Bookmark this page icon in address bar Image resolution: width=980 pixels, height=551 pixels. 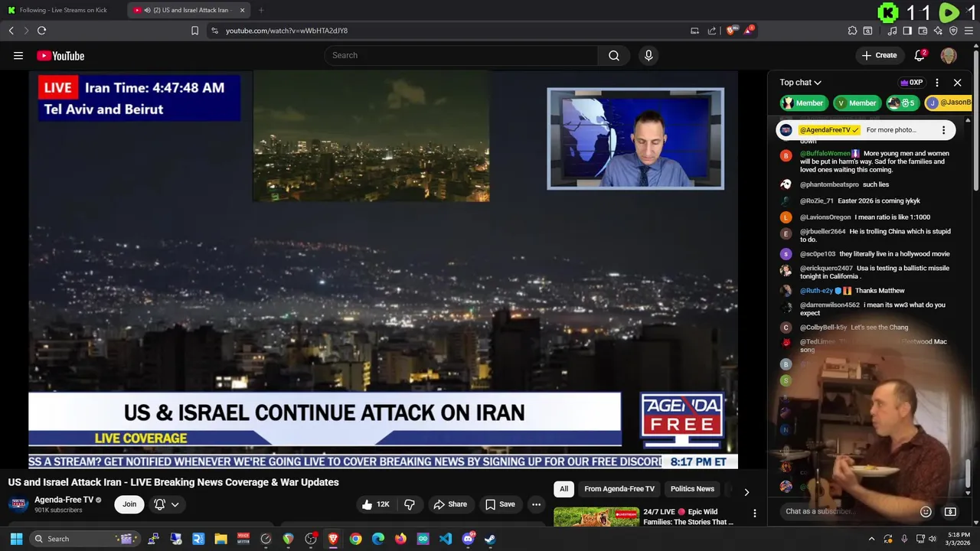[194, 31]
